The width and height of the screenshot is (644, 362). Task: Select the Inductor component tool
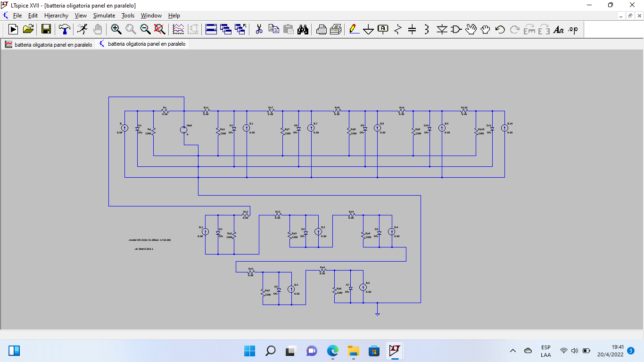[x=427, y=29]
